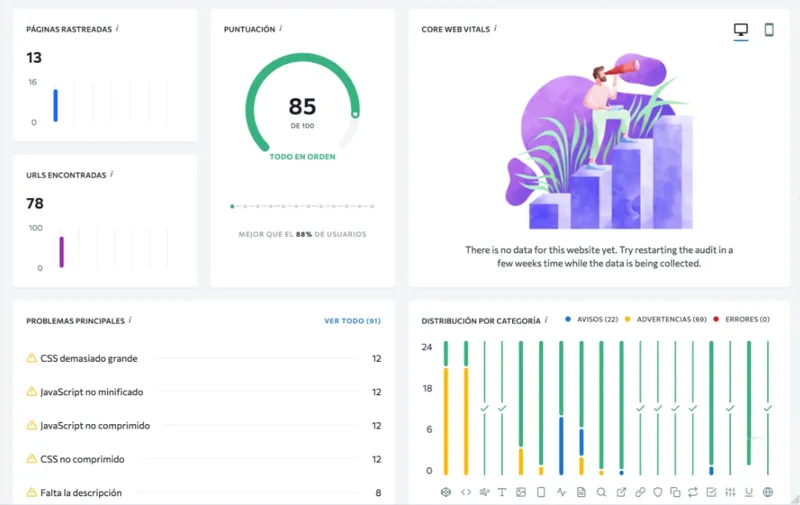Switch Core Web Vitals to mobile view
This screenshot has width=800, height=505.
(x=769, y=30)
